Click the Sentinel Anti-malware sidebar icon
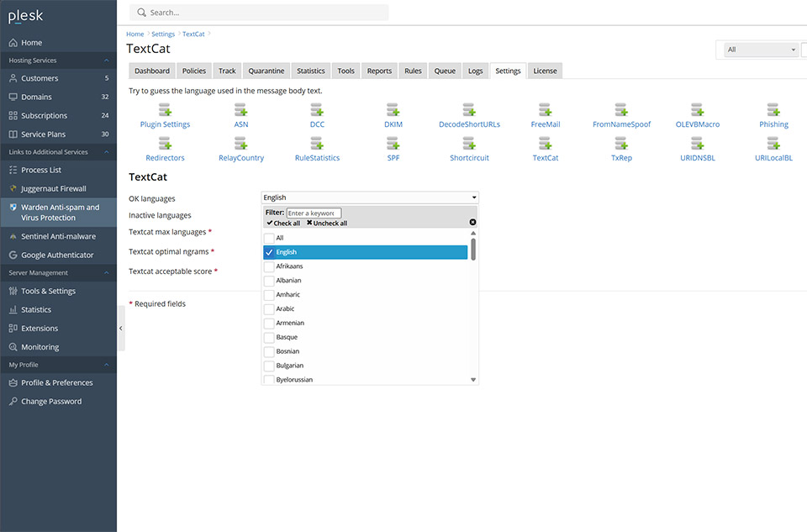Viewport: 807px width, 532px height. pos(13,236)
